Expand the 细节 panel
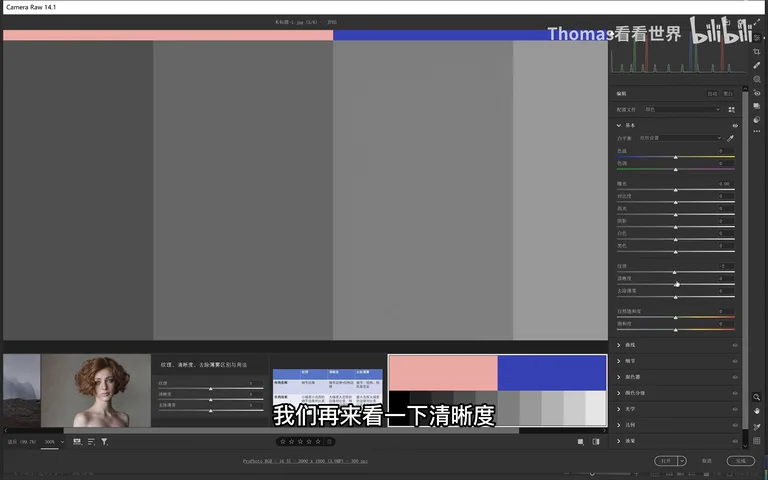The image size is (768, 480). tap(619, 361)
